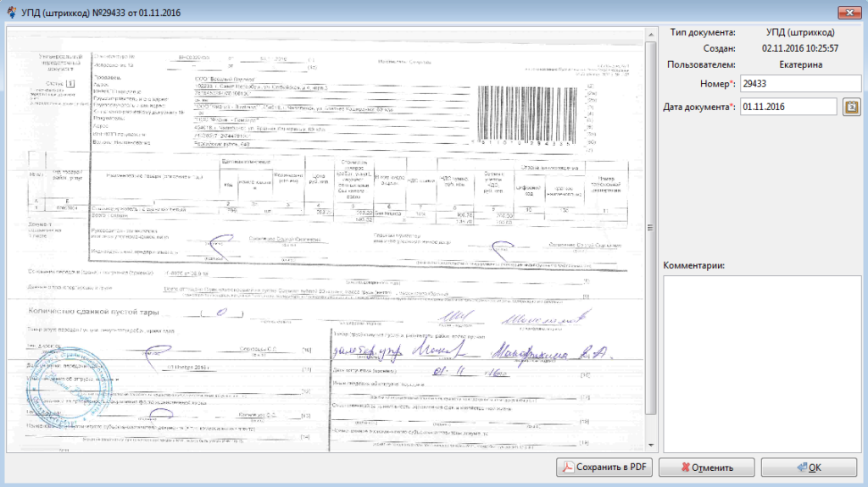The width and height of the screenshot is (868, 487).
Task: Close the УПД document window
Action: [x=849, y=10]
